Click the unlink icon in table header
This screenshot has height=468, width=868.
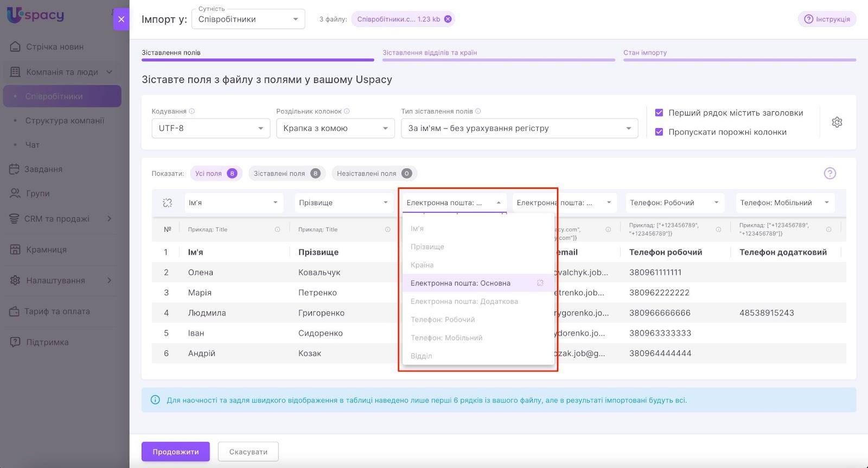pos(167,203)
